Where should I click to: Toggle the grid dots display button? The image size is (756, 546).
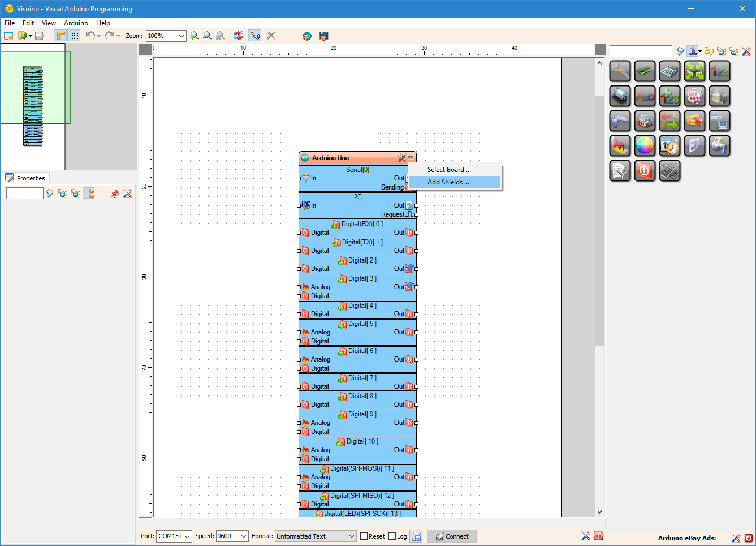click(75, 36)
